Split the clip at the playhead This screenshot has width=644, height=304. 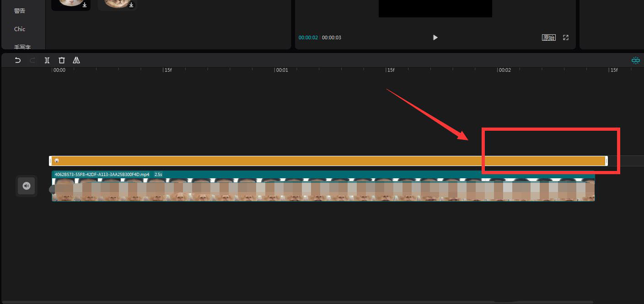click(x=47, y=60)
